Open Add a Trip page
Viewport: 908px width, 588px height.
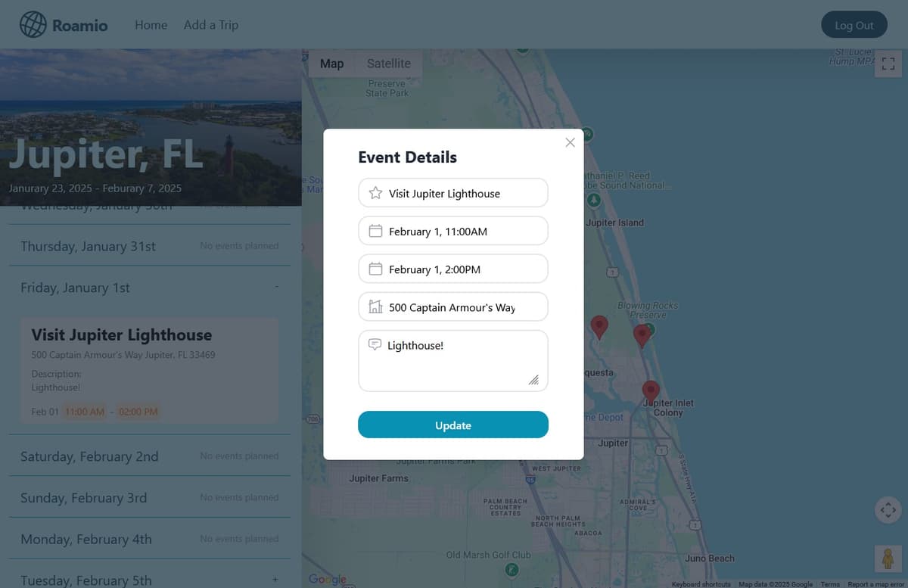tap(210, 25)
